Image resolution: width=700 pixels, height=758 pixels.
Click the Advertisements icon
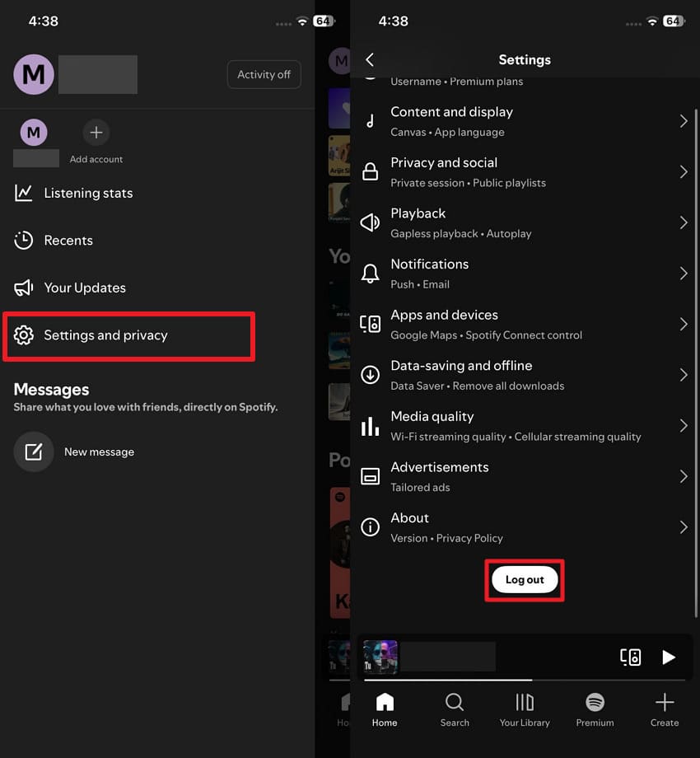coord(370,477)
